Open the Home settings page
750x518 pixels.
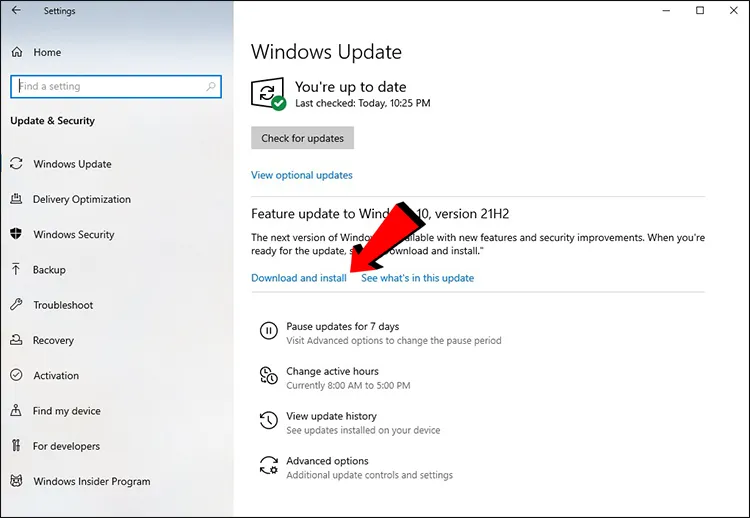tap(47, 52)
